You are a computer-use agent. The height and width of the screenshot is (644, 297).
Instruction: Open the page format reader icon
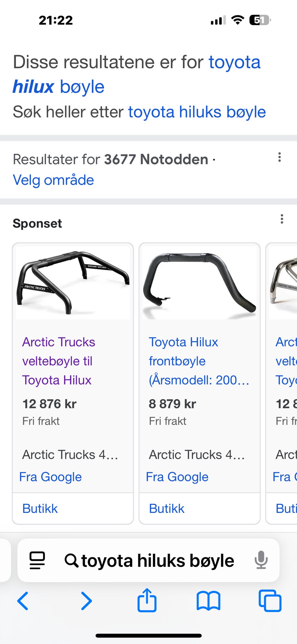[37, 560]
